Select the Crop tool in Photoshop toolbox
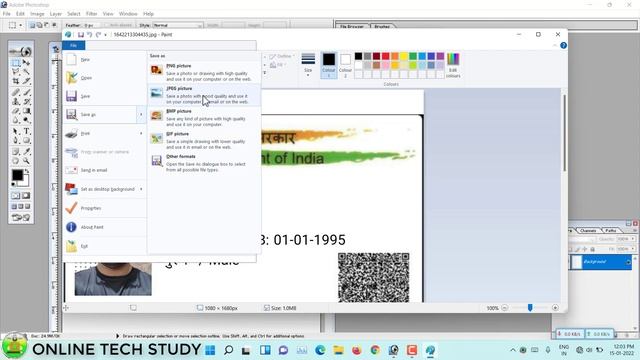Screen dimensions: 640x360 [16, 81]
